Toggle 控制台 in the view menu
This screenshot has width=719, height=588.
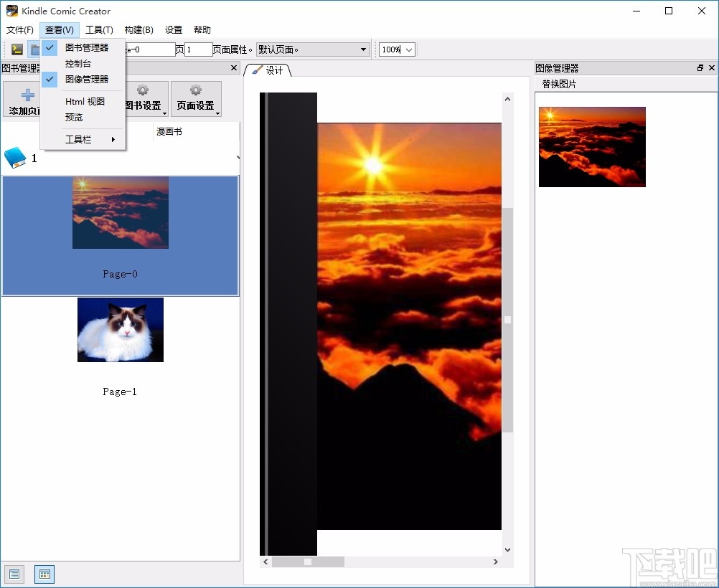(83, 63)
